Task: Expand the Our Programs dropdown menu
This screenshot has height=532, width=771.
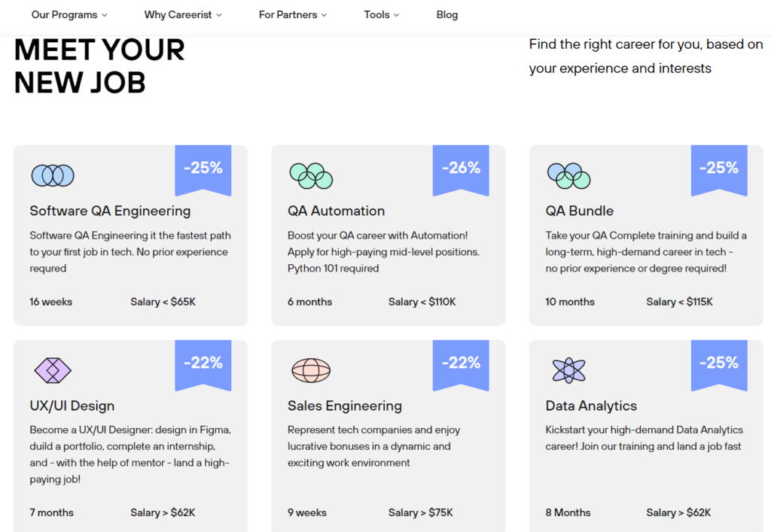Action: click(x=69, y=15)
